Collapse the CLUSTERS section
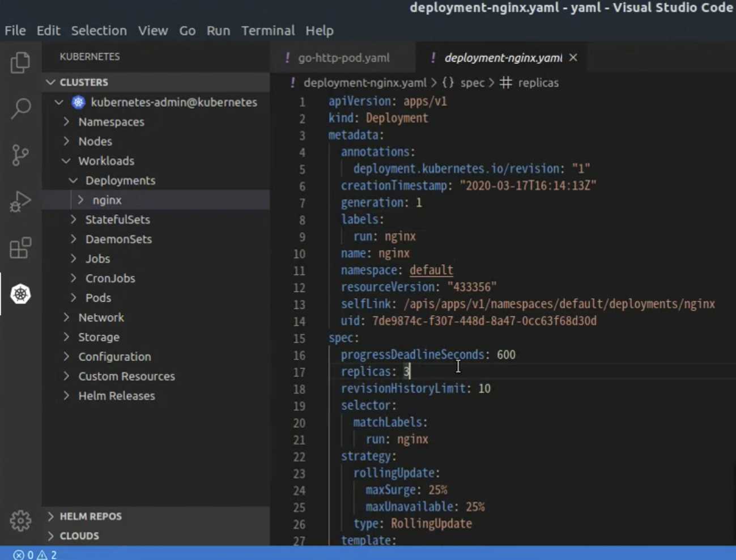The image size is (736, 560). pyautogui.click(x=51, y=82)
